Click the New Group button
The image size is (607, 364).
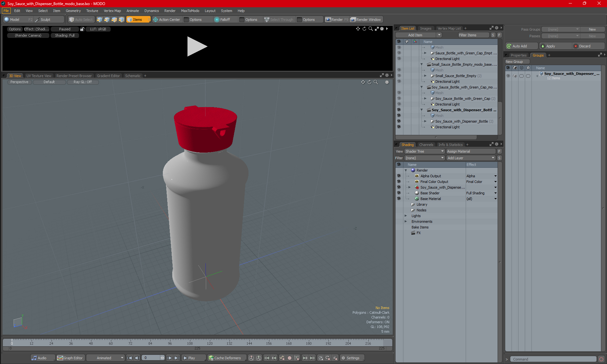click(x=517, y=62)
